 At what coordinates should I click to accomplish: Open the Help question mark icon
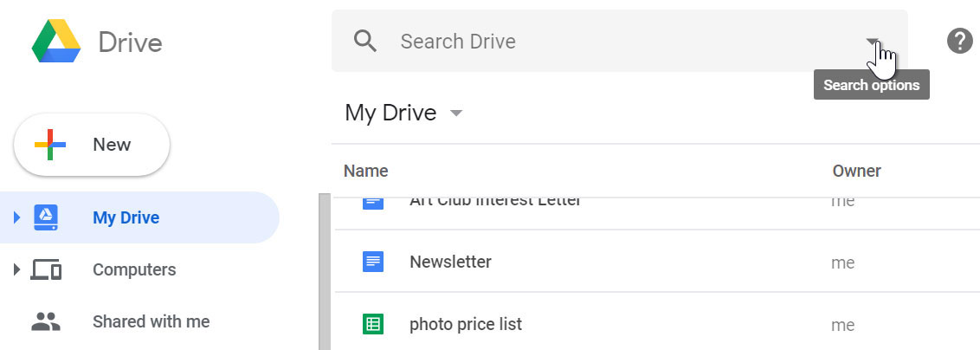click(x=960, y=41)
